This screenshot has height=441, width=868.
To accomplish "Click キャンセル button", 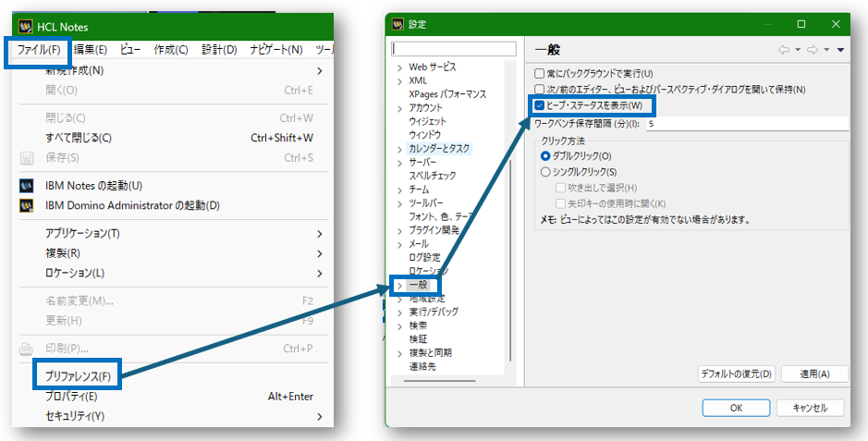I will 810,408.
